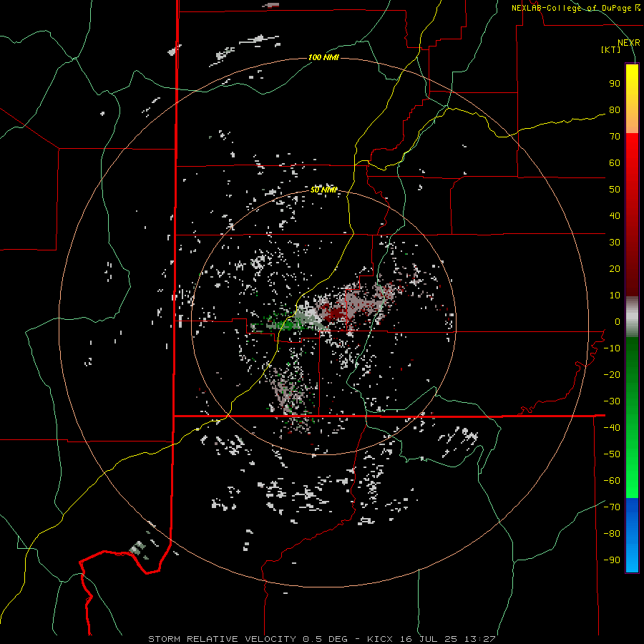This screenshot has width=644, height=644.
Task: Click the -20 scale value
Action: (x=612, y=375)
